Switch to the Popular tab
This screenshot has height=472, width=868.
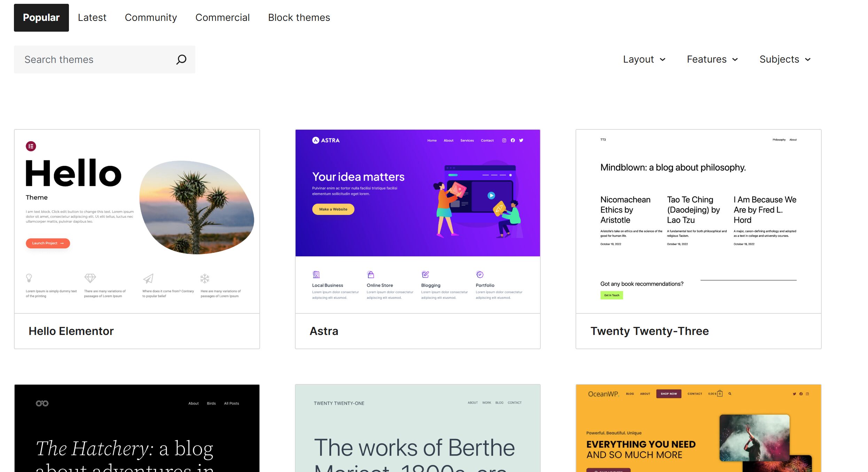(x=41, y=17)
